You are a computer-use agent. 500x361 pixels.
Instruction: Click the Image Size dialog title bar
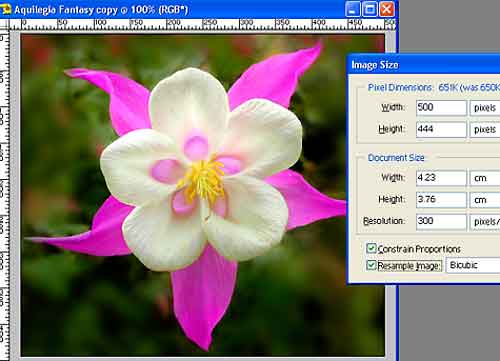423,65
